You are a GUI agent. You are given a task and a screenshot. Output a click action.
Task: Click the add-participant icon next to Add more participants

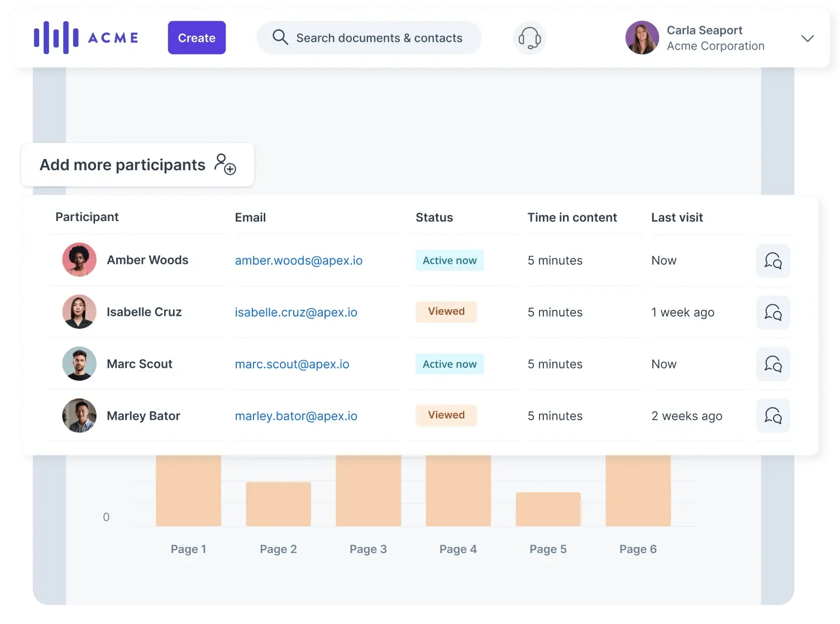[x=226, y=165]
